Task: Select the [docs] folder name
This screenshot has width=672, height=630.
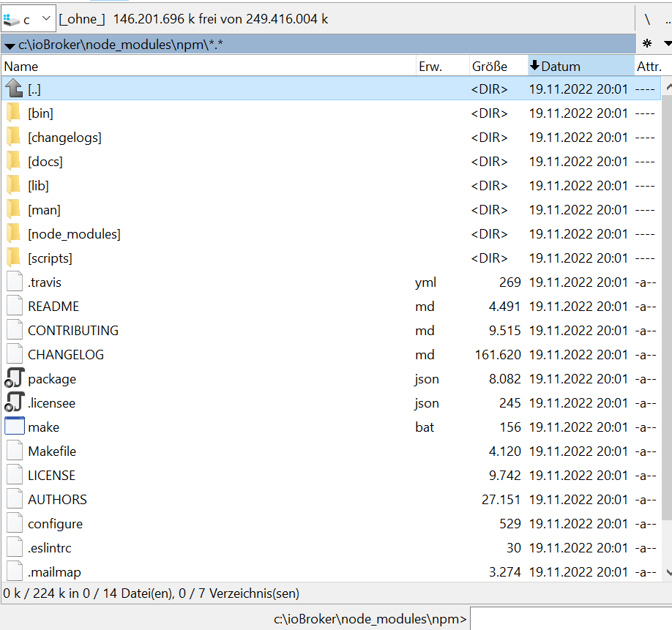Action: point(45,162)
